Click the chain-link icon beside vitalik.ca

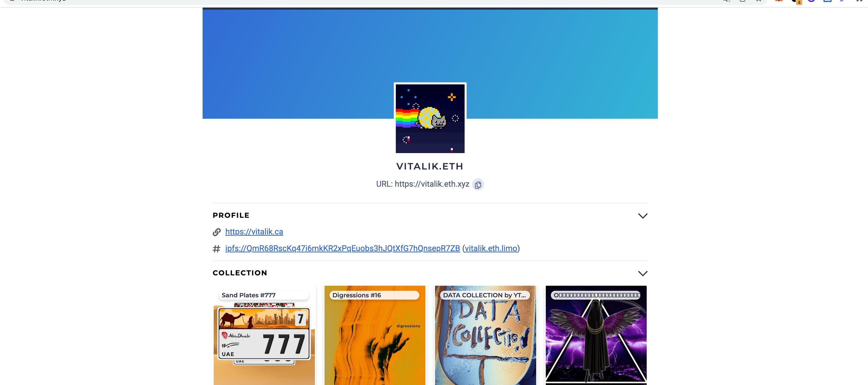pyautogui.click(x=217, y=232)
